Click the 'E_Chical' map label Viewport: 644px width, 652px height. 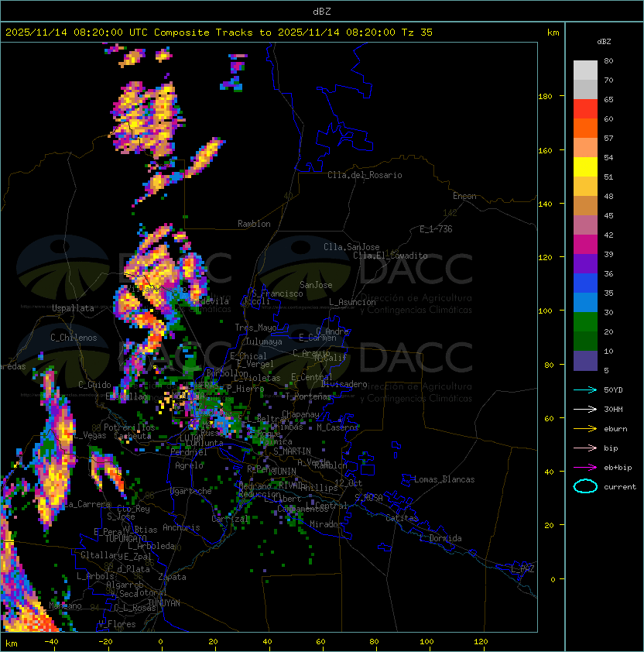pos(248,356)
